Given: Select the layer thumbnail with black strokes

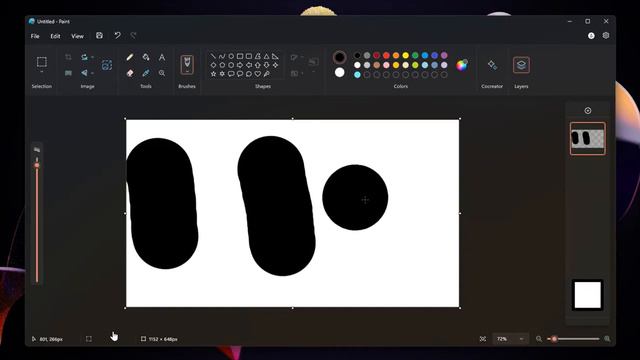Looking at the screenshot, I should pyautogui.click(x=588, y=139).
